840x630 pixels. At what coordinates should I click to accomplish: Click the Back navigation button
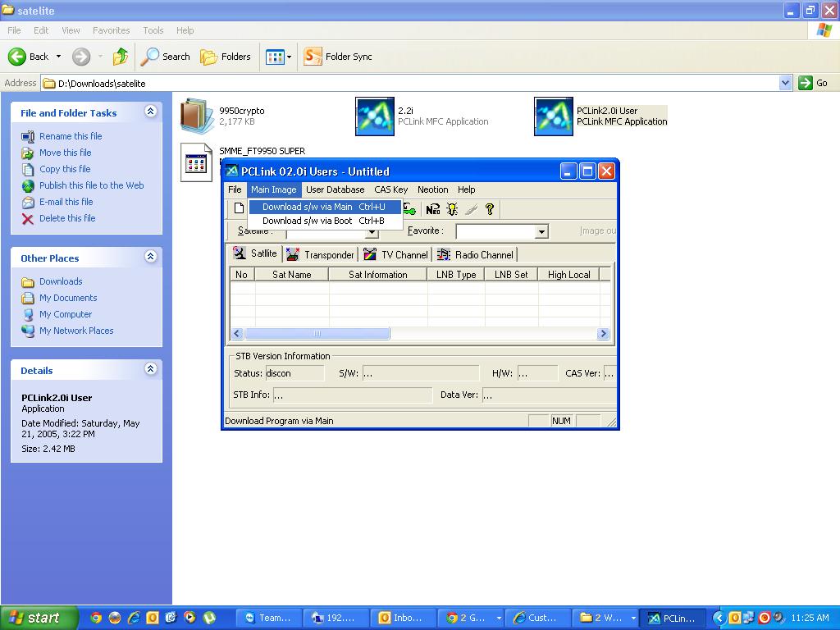tap(29, 57)
